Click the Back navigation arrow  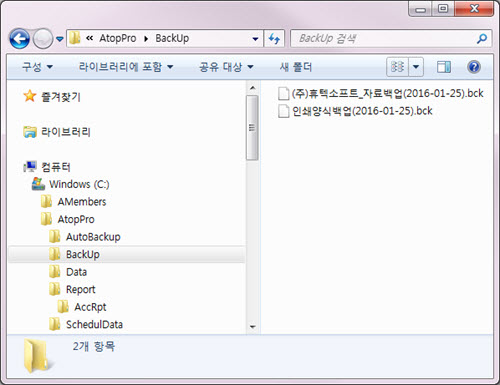pos(20,39)
